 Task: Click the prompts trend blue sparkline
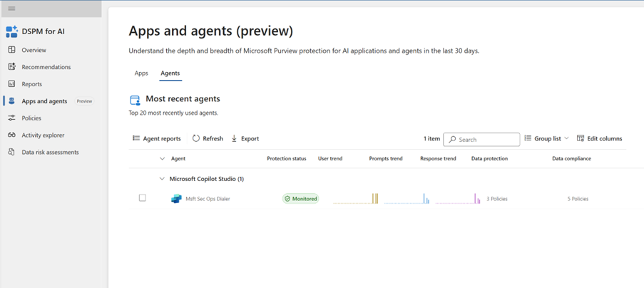pos(407,199)
